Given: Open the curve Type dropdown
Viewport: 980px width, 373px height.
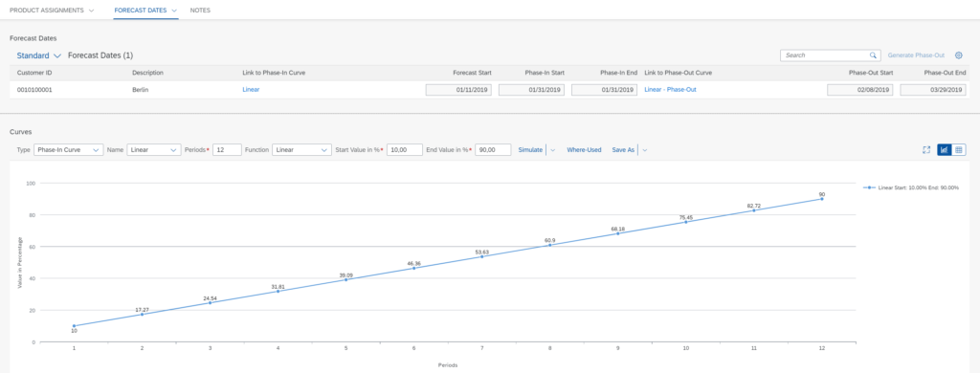Looking at the screenshot, I should point(69,150).
